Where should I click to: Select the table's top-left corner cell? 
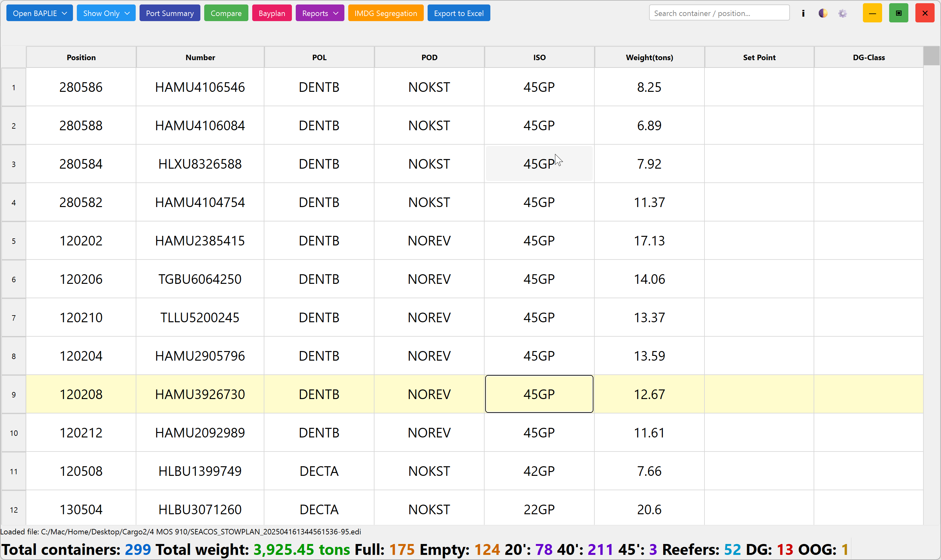pos(13,57)
